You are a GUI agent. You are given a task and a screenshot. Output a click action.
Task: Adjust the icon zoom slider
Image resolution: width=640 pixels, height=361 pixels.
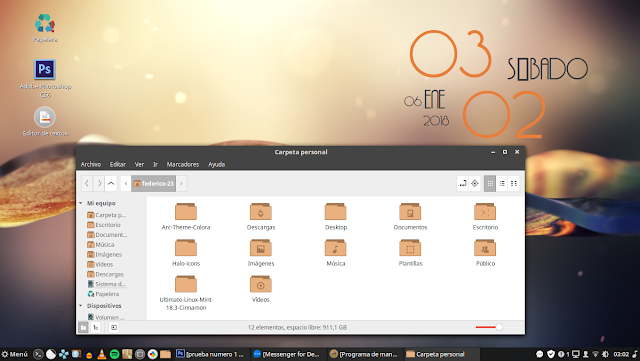(499, 327)
